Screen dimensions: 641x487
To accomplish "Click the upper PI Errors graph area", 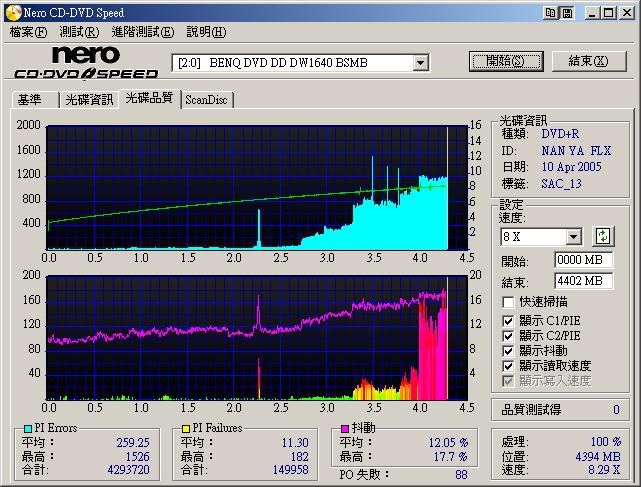I will pos(257,188).
